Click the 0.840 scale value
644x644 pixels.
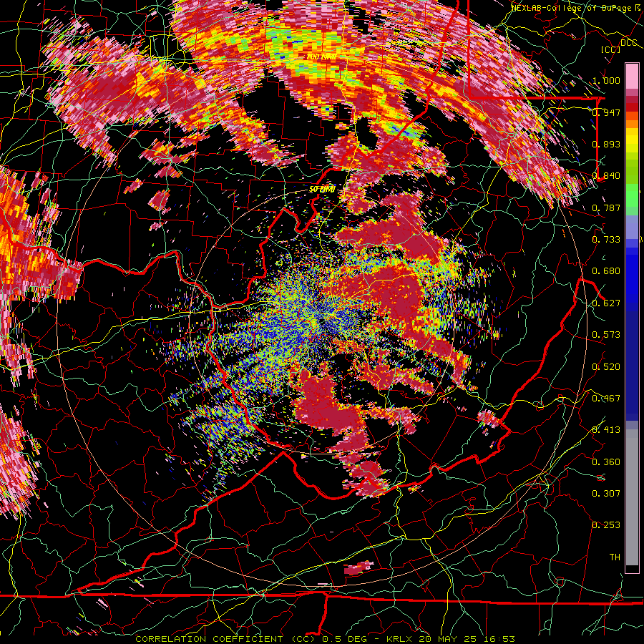(x=606, y=176)
